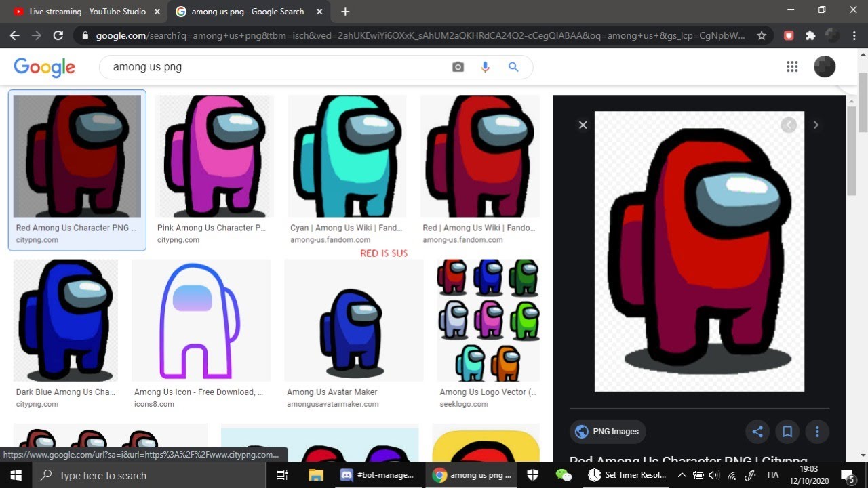Share the previewed image

click(x=757, y=432)
